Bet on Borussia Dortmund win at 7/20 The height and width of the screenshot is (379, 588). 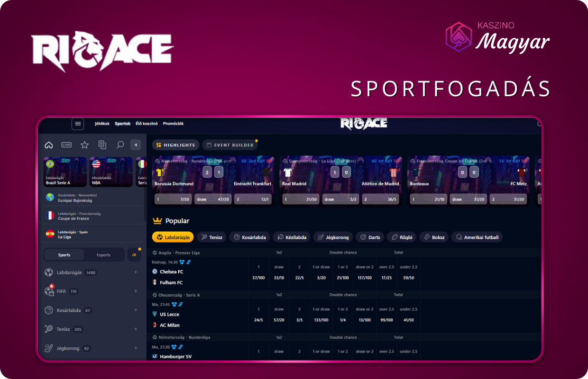(x=173, y=199)
